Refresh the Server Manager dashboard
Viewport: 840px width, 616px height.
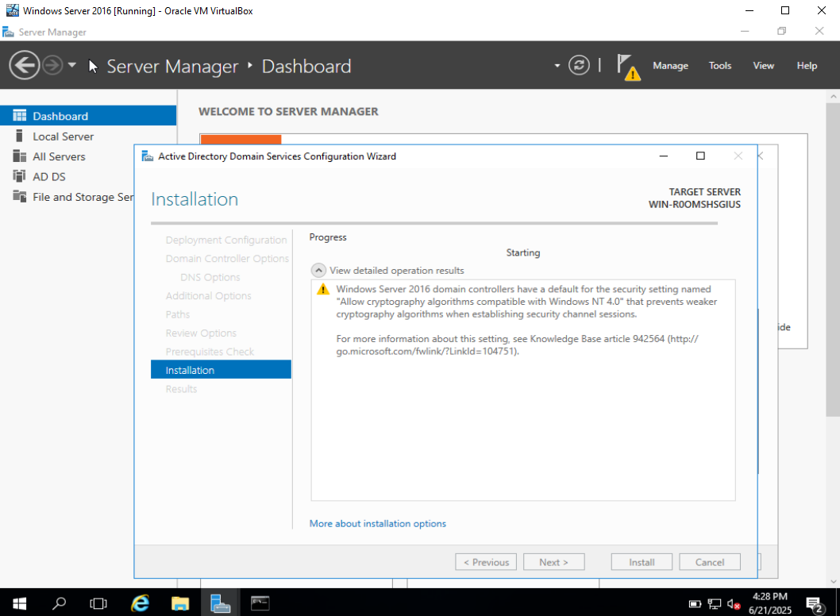(579, 65)
